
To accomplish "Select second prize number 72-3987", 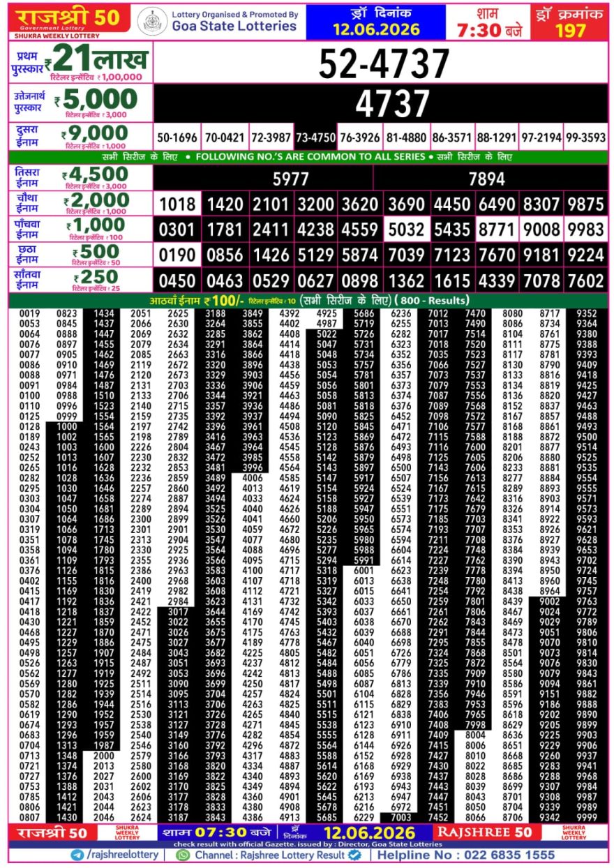I will pyautogui.click(x=271, y=137).
